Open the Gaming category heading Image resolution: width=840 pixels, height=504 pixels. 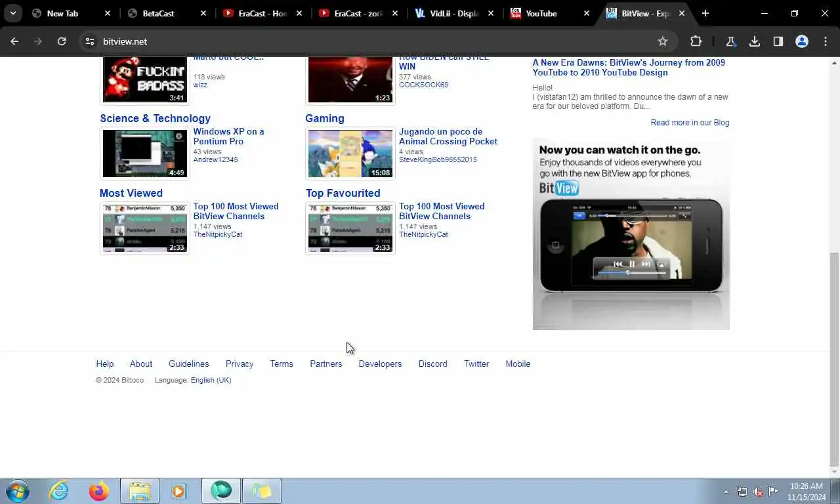pyautogui.click(x=325, y=118)
